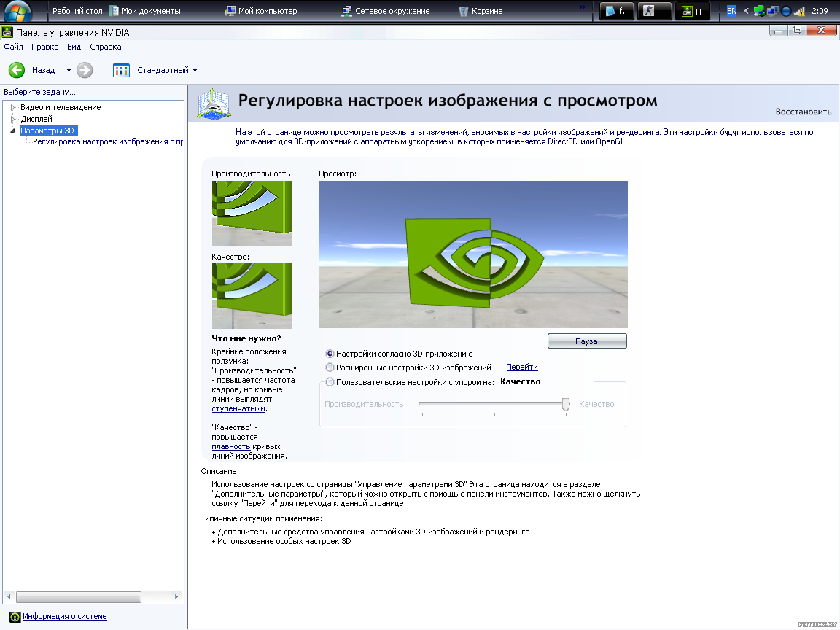Click the NVIDIA Control Panel title icon
Viewport: 840px width, 630px height.
point(7,32)
